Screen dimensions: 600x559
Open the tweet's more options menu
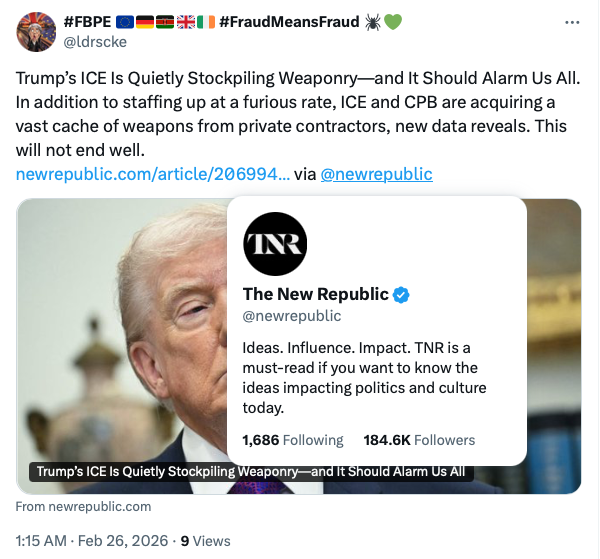point(572,22)
